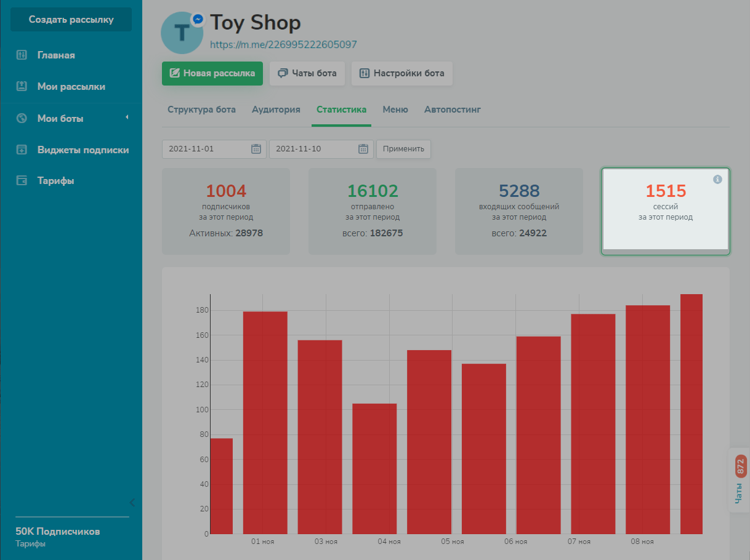Viewport: 750px width, 560px height.
Task: Click the Toy Shop bot avatar
Action: (x=182, y=33)
